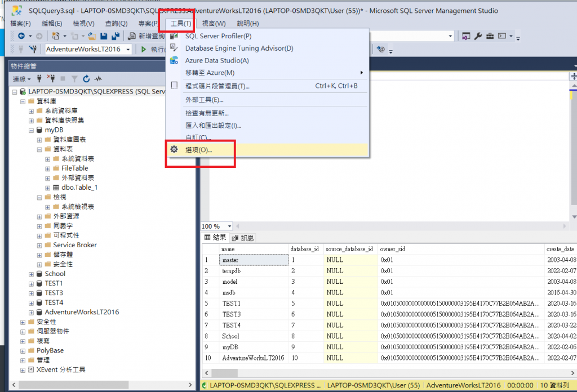This screenshot has height=392, width=577.
Task: Open the Solutions combo box dropdown arrow in toolbar
Action: (x=450, y=36)
